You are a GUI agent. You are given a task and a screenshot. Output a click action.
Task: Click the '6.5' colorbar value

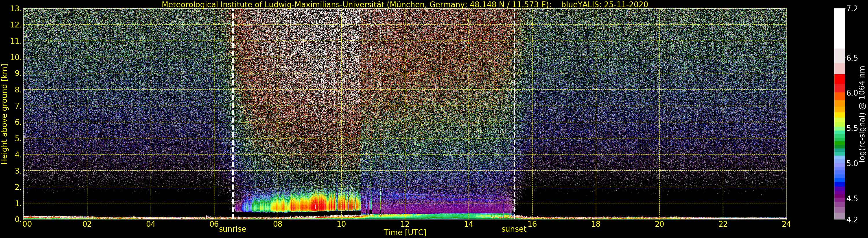[x=852, y=58]
